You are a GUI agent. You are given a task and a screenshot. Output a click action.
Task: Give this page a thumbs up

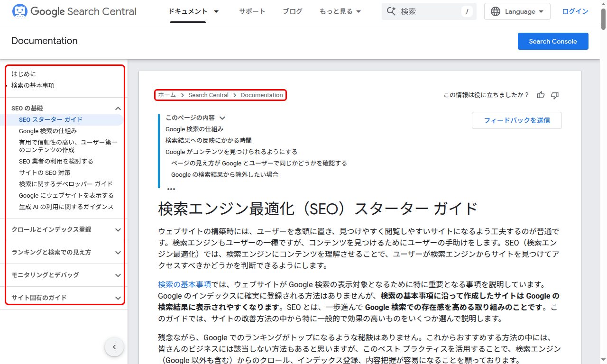(541, 95)
